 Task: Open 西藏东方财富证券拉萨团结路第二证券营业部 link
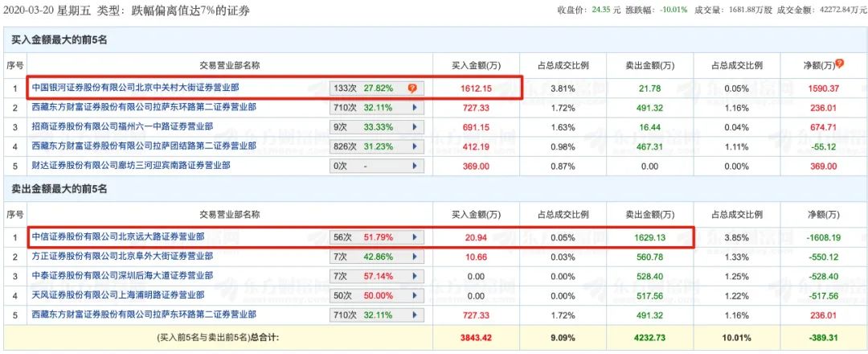[144, 146]
